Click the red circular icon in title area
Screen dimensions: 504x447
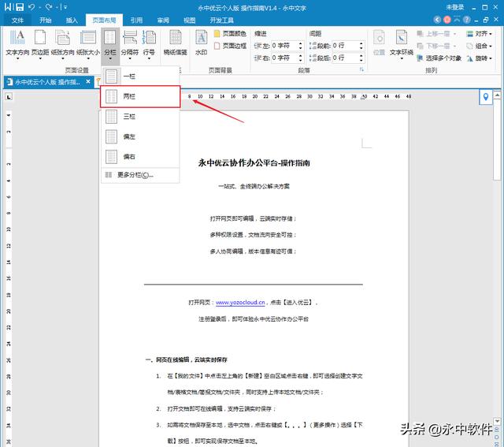point(447,20)
